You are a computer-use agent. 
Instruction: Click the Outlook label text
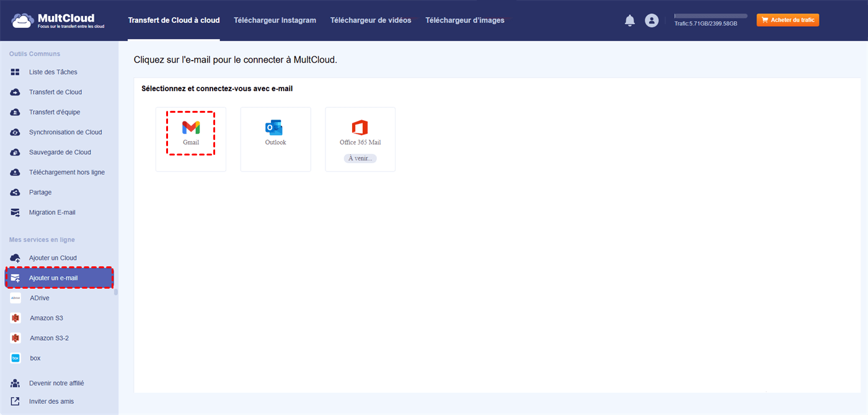pos(276,142)
